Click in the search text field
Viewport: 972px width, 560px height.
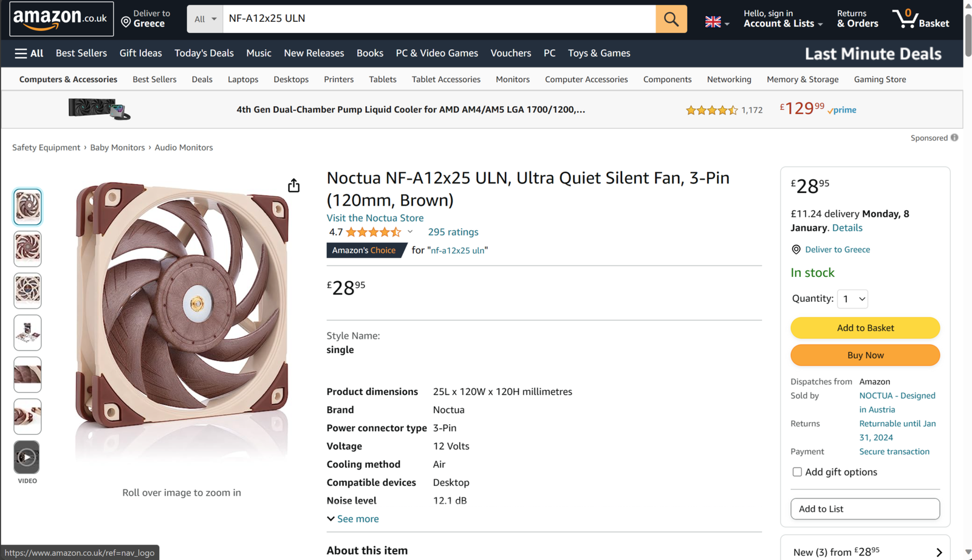tap(439, 19)
